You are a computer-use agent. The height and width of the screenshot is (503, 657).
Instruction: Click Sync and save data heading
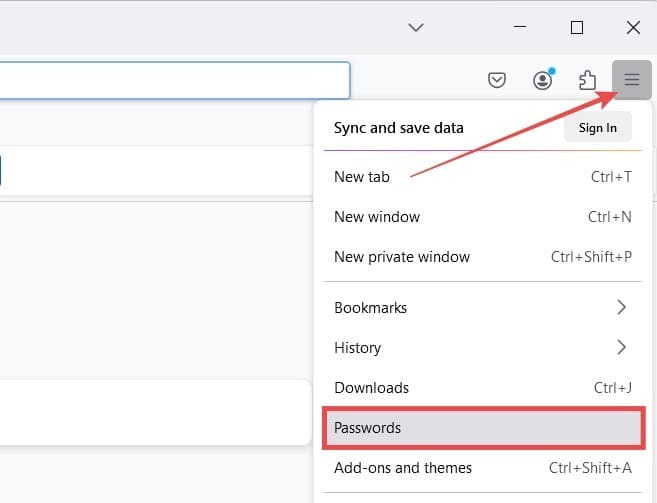click(x=398, y=128)
